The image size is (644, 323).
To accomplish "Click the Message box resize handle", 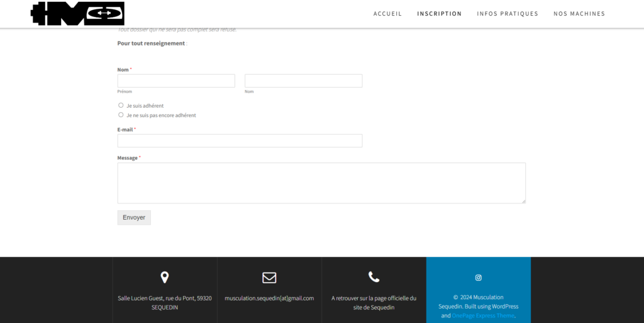I will [x=524, y=201].
